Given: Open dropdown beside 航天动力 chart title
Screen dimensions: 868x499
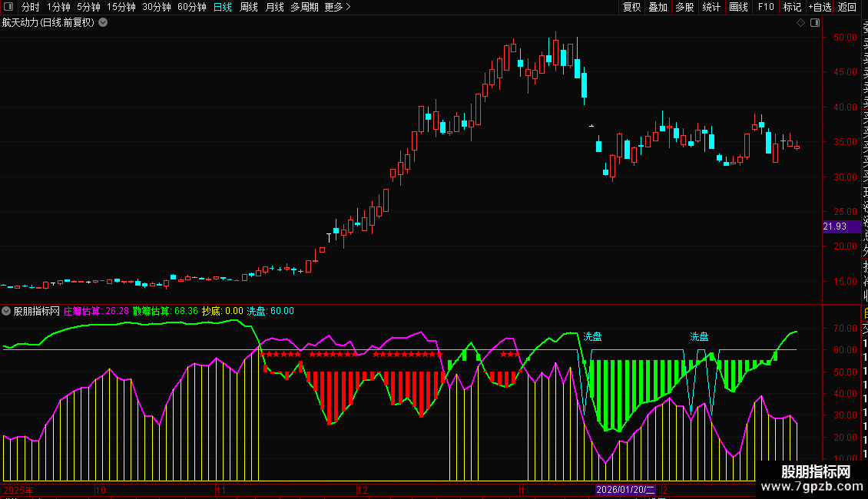Looking at the screenshot, I should 103,23.
